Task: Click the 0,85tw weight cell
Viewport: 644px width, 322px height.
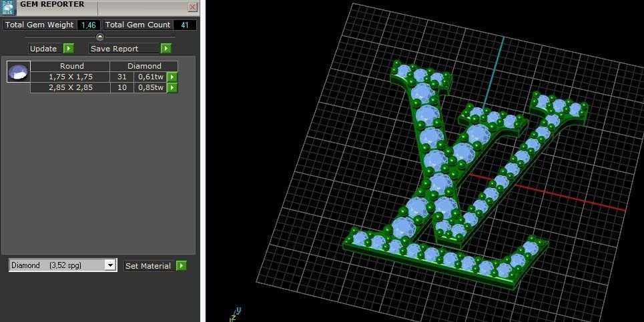Action: tap(150, 87)
